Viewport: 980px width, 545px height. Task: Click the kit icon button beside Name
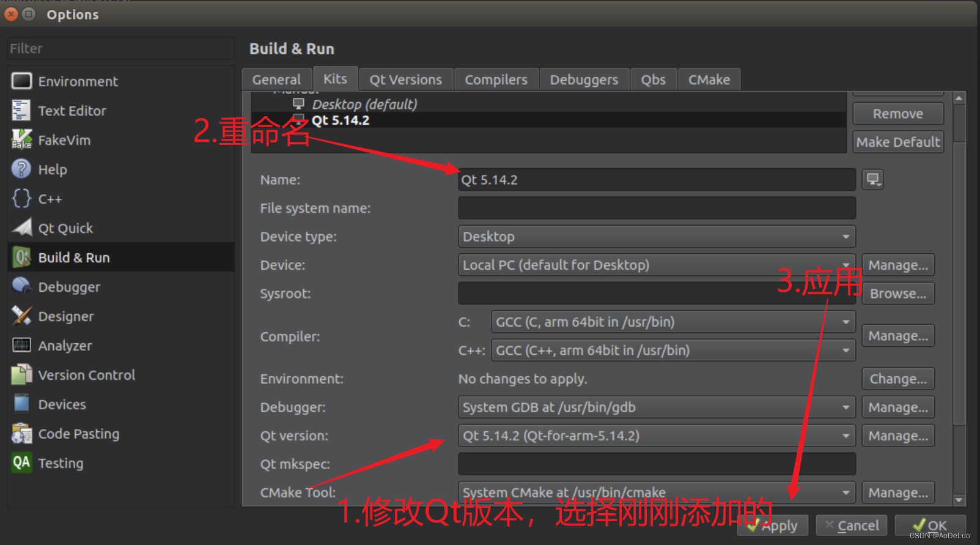point(872,179)
